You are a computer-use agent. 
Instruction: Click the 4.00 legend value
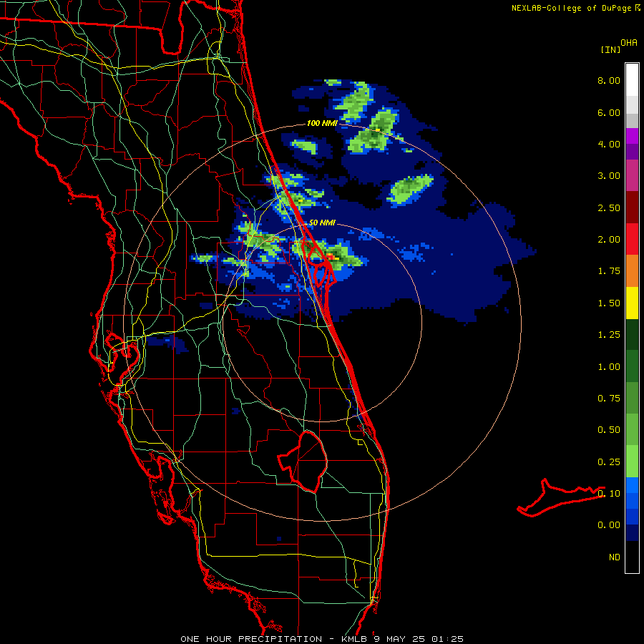(x=609, y=144)
